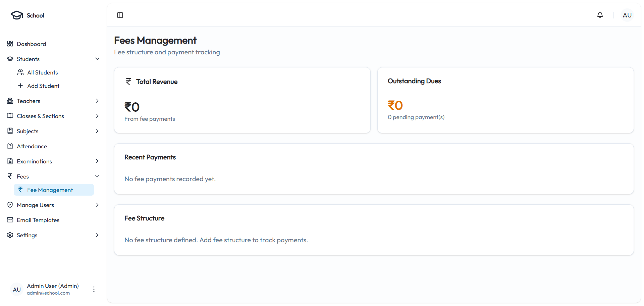Open All Students page
Screen dimensions: 644x306
point(43,72)
